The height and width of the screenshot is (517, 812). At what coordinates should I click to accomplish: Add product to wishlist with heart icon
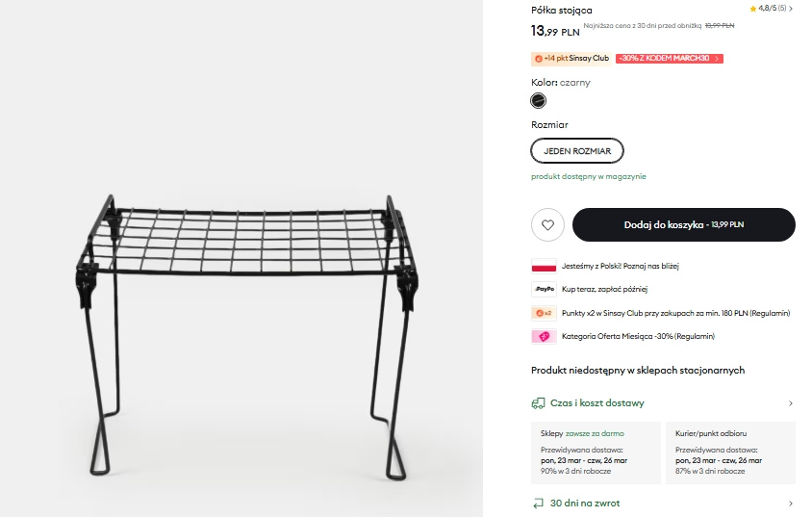click(547, 224)
